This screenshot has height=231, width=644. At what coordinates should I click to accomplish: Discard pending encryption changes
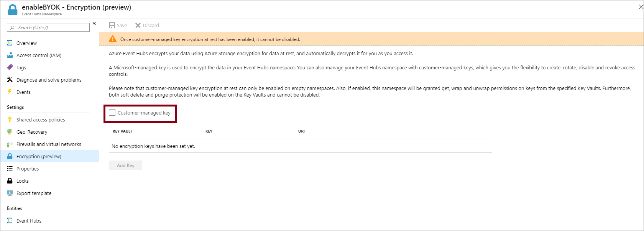coord(147,25)
